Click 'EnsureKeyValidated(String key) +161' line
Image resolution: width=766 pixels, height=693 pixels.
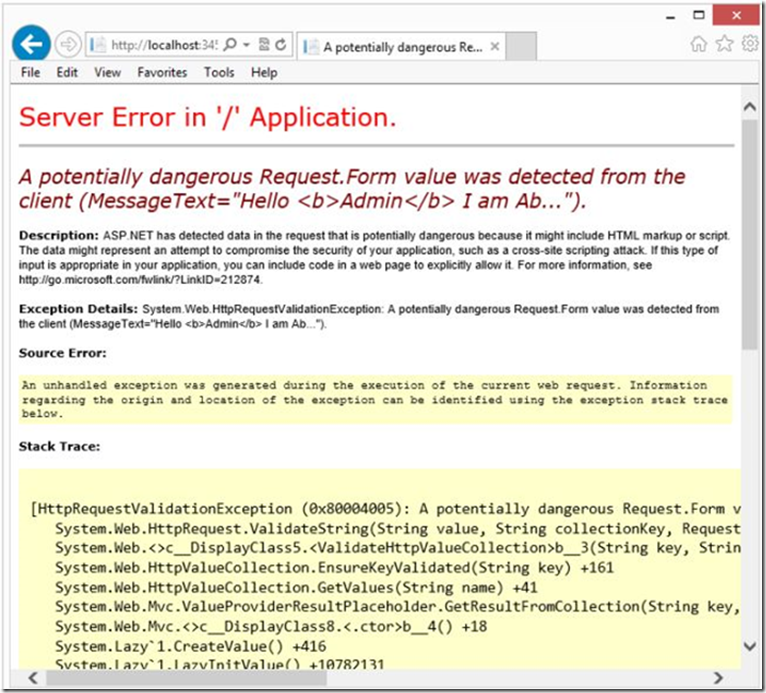334,567
